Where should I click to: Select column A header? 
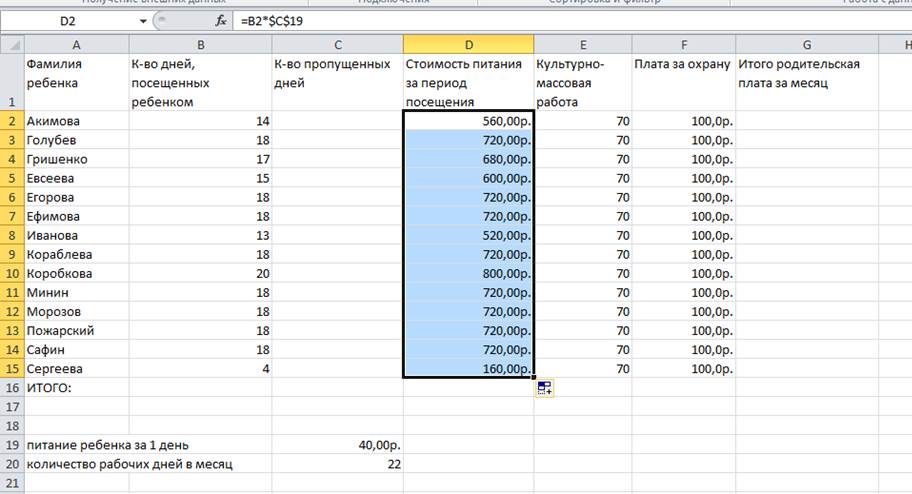pyautogui.click(x=76, y=45)
